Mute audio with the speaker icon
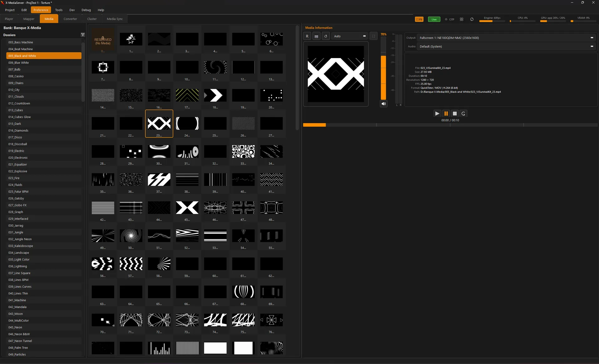 coord(384,104)
